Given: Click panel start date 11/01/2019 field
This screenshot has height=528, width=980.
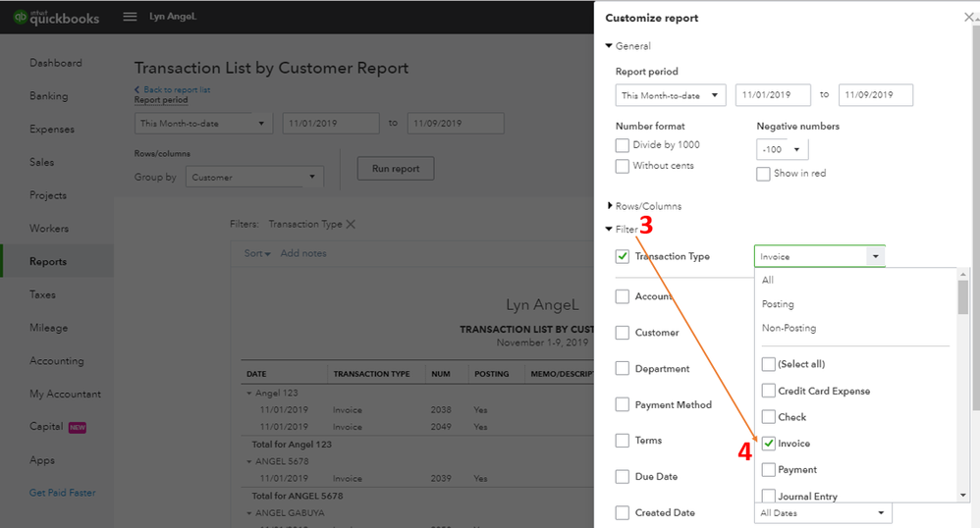Looking at the screenshot, I should pos(773,95).
